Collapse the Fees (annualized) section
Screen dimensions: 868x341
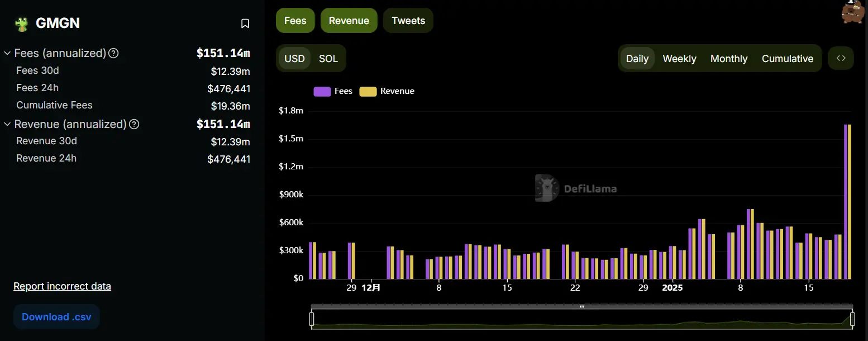(7, 53)
